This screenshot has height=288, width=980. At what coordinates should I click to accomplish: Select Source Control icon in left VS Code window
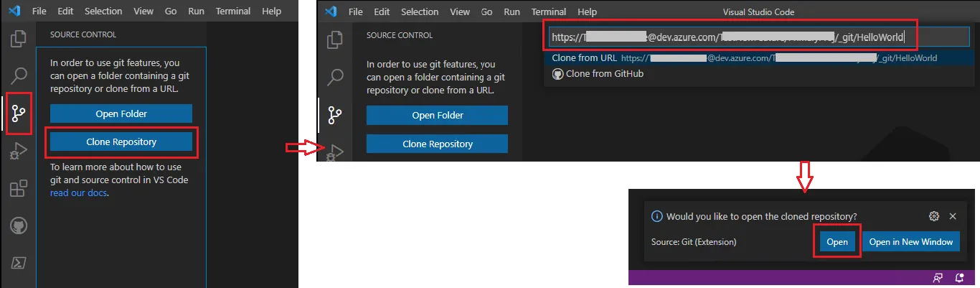coord(19,113)
